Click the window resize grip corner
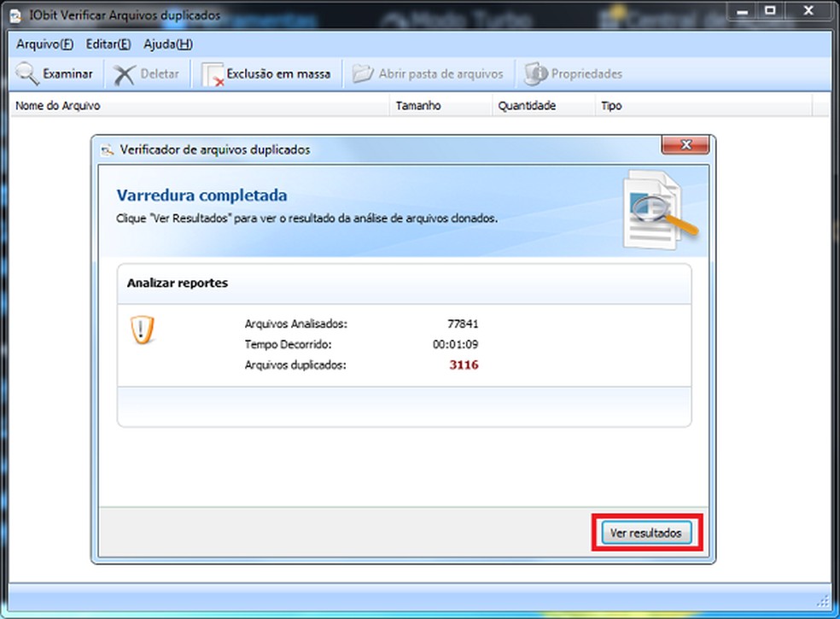The width and height of the screenshot is (840, 619). (823, 602)
